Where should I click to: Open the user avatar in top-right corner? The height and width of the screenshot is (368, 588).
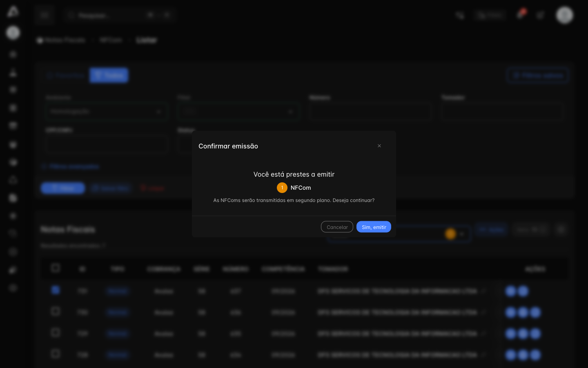coord(565,15)
